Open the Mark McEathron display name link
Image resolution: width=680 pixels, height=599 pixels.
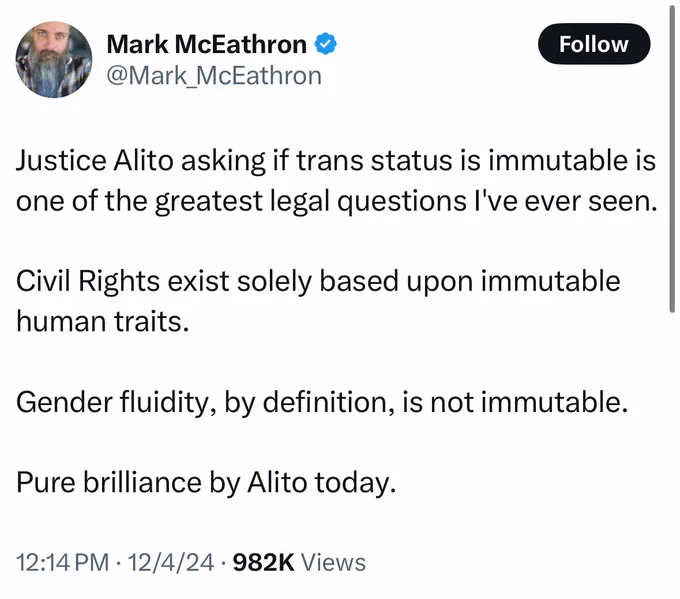(x=207, y=44)
